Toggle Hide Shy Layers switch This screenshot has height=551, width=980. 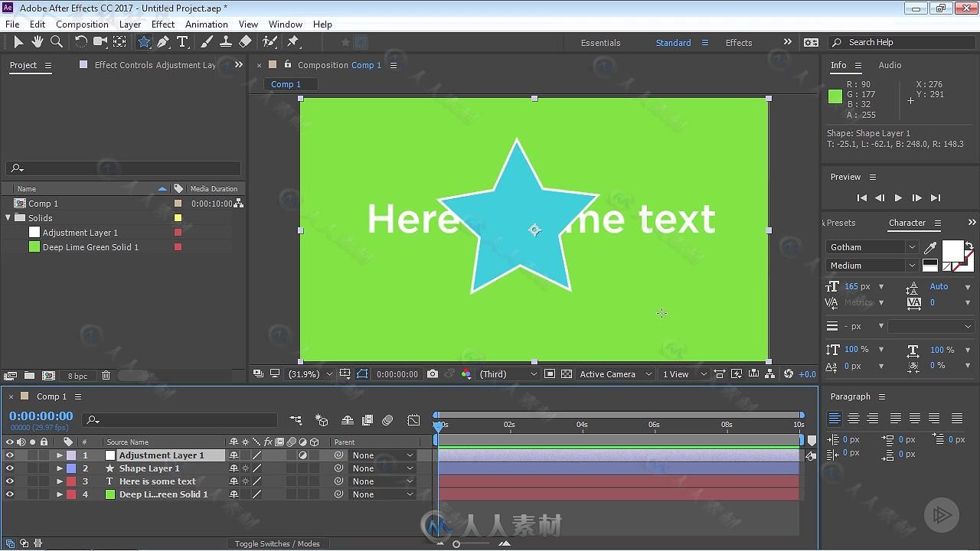(348, 420)
